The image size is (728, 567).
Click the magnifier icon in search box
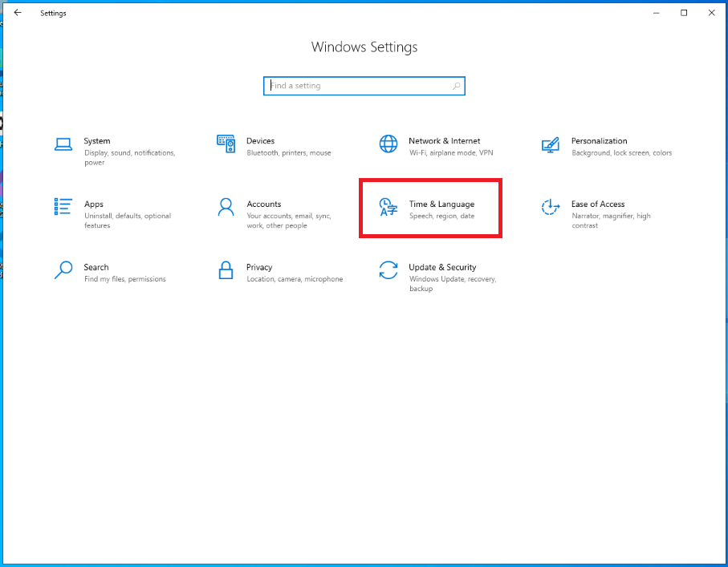pyautogui.click(x=457, y=86)
